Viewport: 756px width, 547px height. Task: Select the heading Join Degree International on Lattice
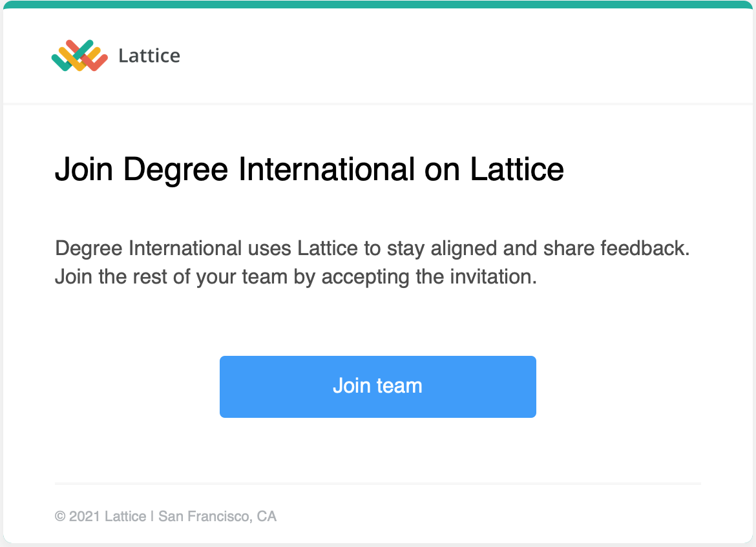point(309,170)
